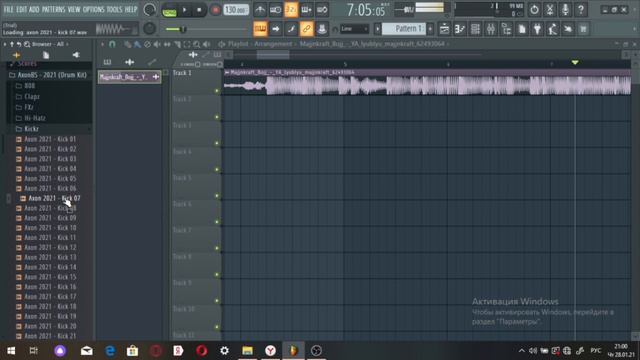The image size is (640, 360).
Task: Click the master volume knob
Action: [150, 10]
